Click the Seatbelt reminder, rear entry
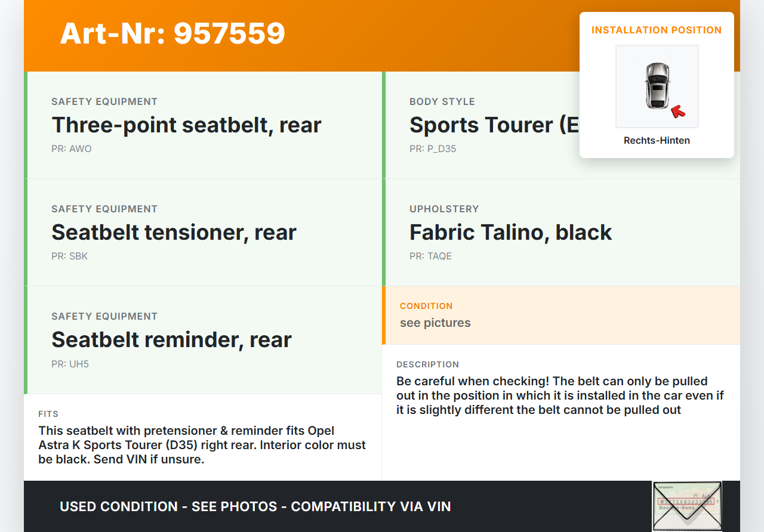This screenshot has width=764, height=532. [x=171, y=340]
